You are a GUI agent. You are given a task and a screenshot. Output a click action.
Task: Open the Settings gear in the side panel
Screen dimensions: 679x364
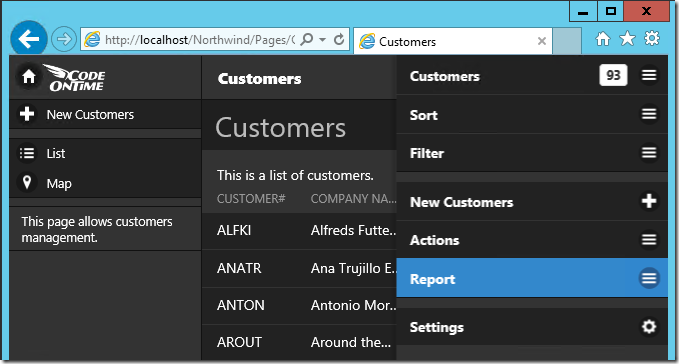[x=649, y=326]
